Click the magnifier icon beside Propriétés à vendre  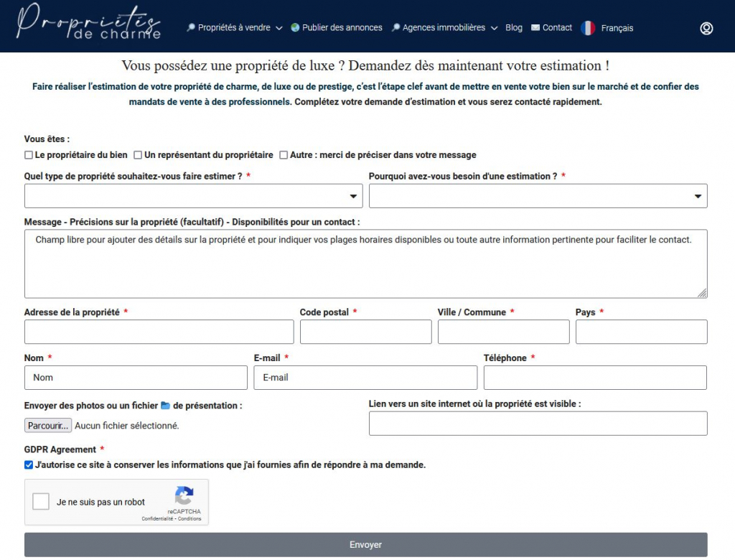(x=191, y=28)
